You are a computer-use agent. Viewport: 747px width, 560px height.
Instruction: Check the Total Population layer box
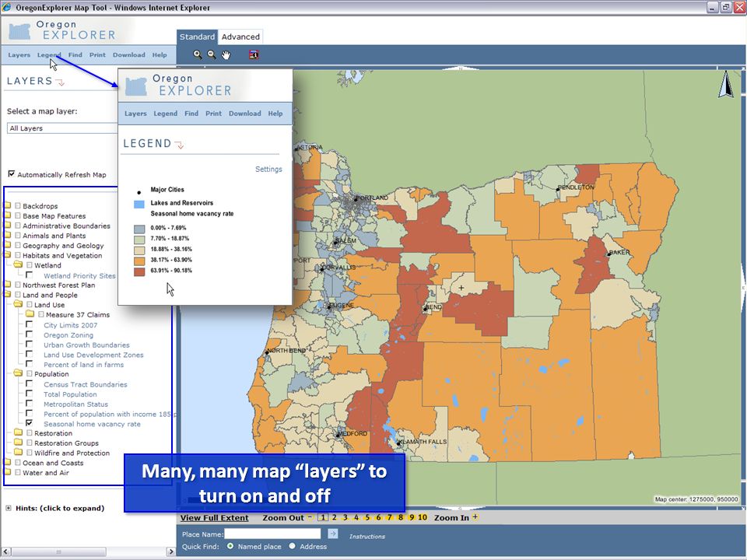29,394
